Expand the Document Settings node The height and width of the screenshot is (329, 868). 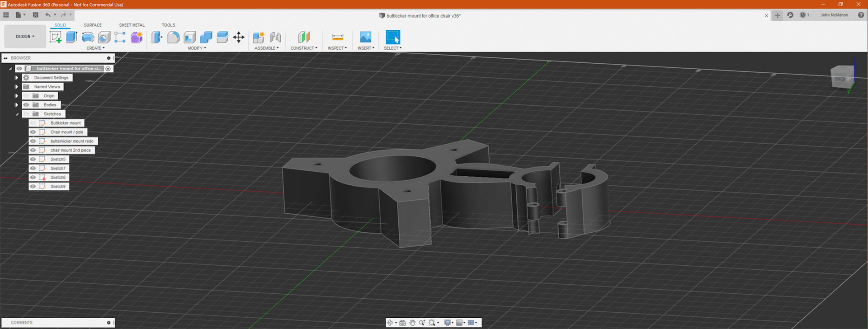click(17, 78)
